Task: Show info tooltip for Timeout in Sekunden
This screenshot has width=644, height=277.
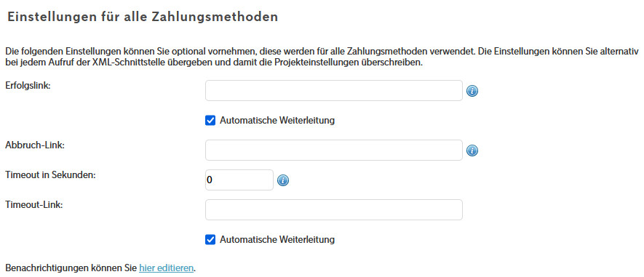Action: tap(283, 180)
